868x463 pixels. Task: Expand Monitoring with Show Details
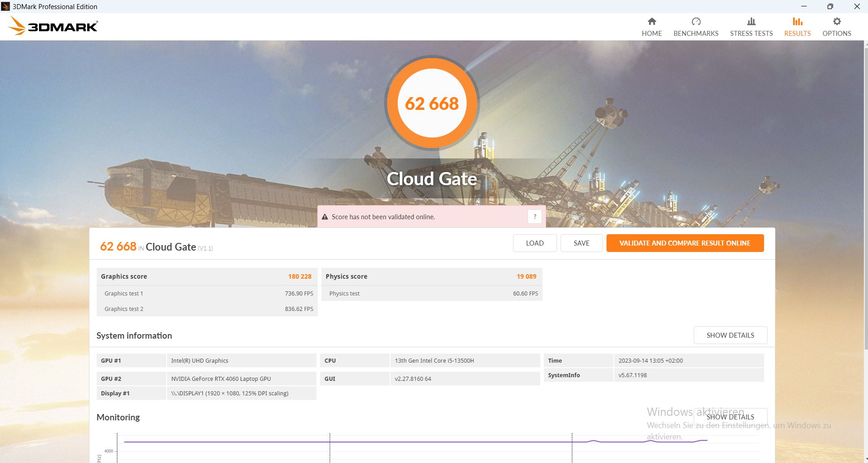[x=730, y=417]
